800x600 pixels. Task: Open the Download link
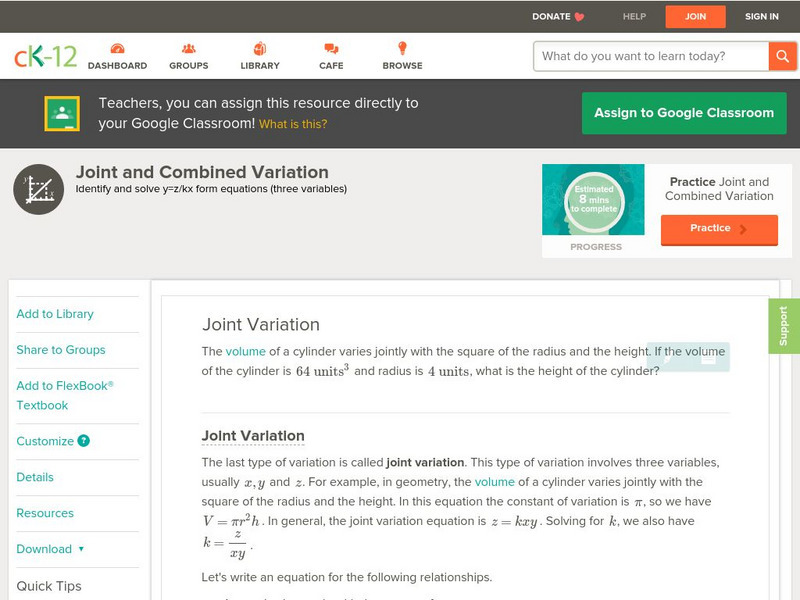[44, 549]
